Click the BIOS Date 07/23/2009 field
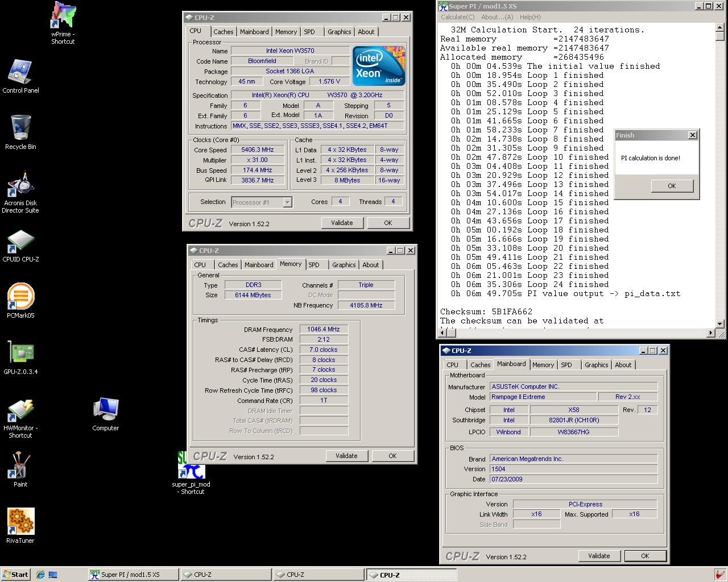 tap(573, 479)
